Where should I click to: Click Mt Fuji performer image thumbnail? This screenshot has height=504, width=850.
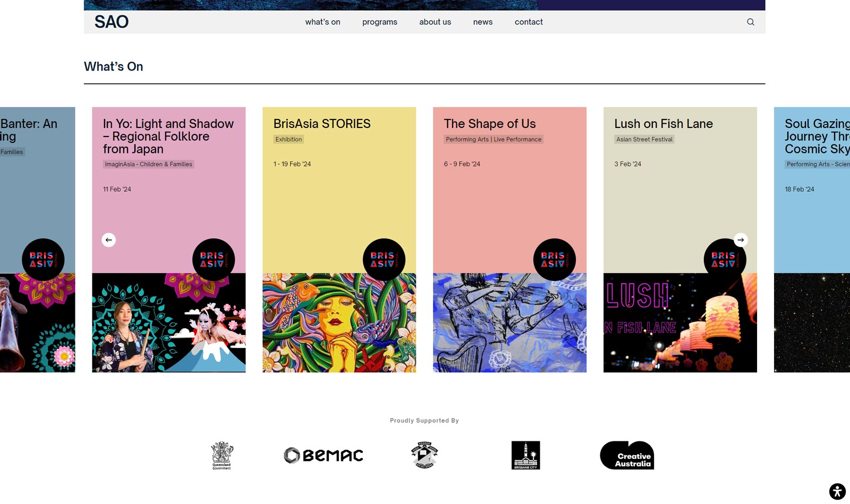pos(169,323)
